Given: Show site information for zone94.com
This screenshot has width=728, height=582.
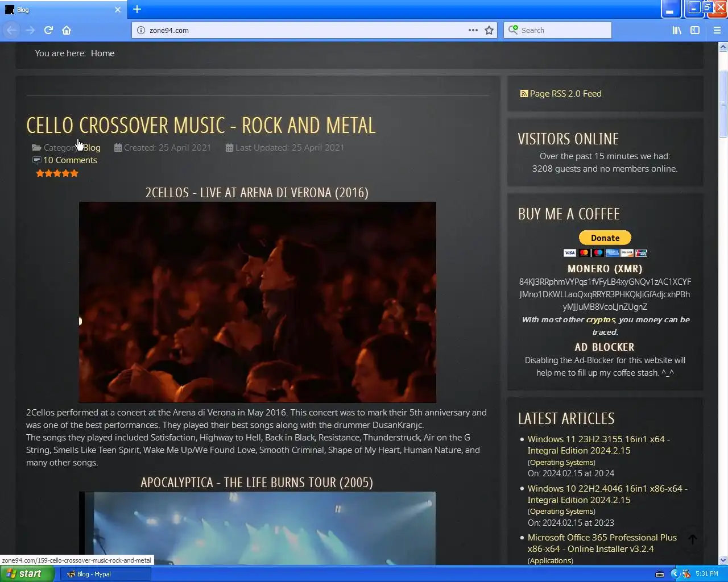Looking at the screenshot, I should [141, 30].
